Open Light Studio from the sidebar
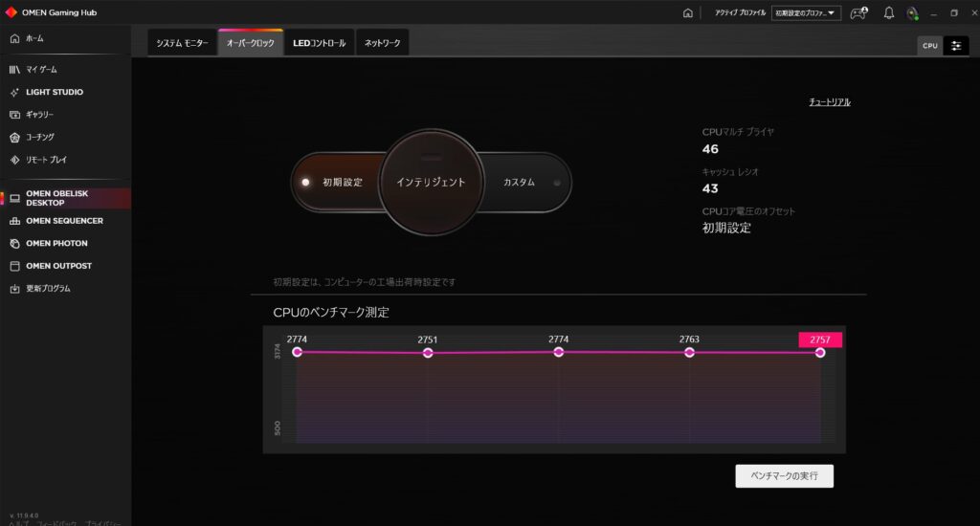The height and width of the screenshot is (526, 980). pyautogui.click(x=55, y=92)
